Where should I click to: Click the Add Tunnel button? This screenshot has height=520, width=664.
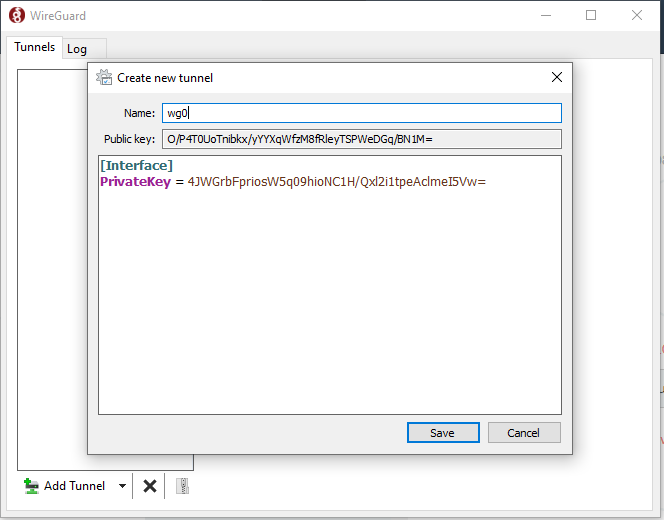point(65,486)
